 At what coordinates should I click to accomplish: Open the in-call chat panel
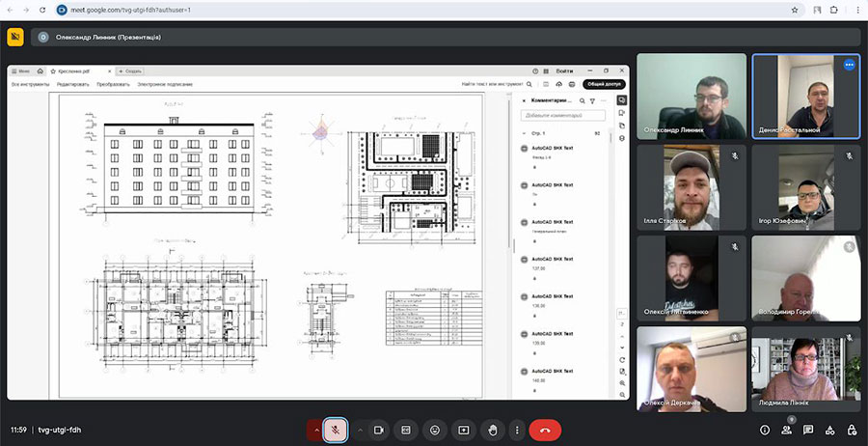pos(808,430)
